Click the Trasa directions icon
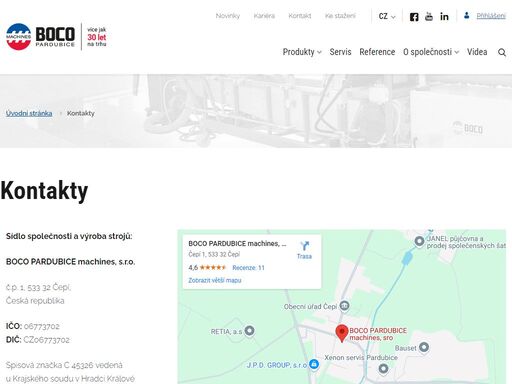 [304, 246]
